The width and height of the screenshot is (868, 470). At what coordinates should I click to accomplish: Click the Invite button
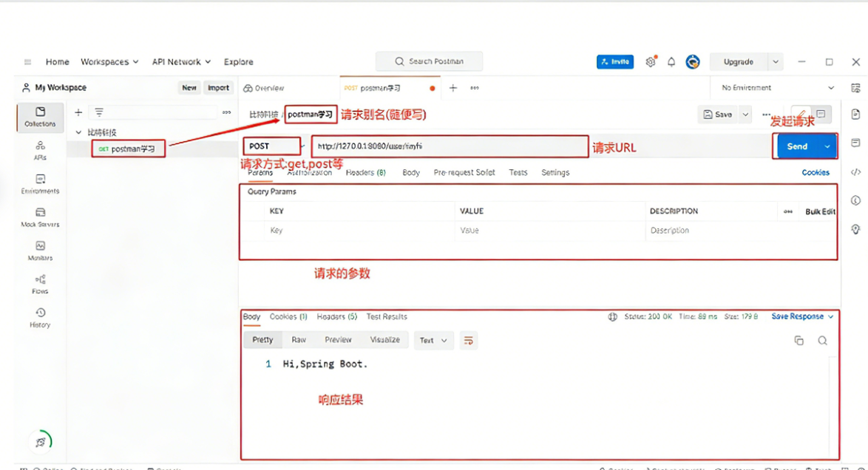(615, 62)
